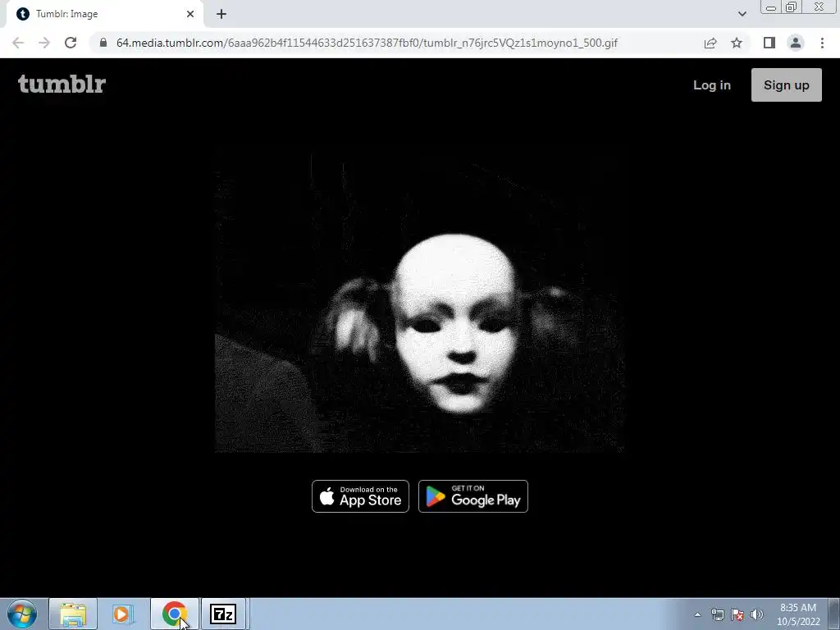
Task: Restore down the Chrome window
Action: tap(791, 7)
